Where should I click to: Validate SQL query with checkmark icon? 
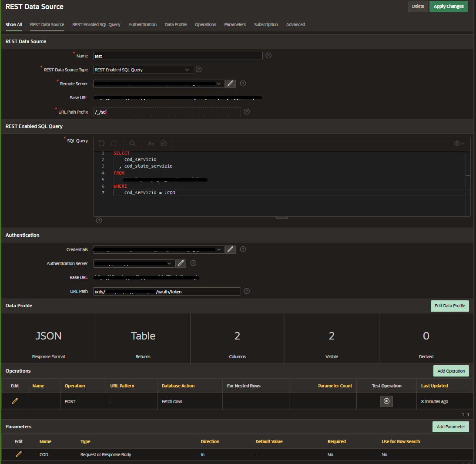tap(164, 143)
